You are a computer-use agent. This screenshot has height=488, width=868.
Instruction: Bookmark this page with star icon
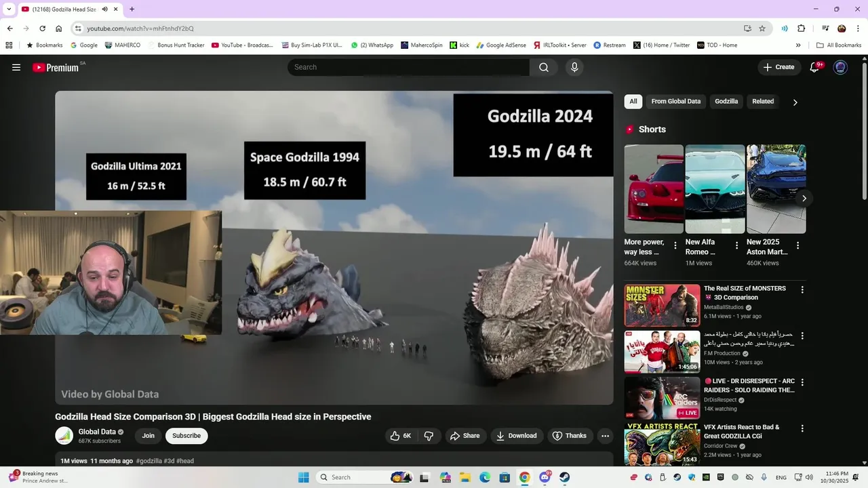[x=762, y=28]
